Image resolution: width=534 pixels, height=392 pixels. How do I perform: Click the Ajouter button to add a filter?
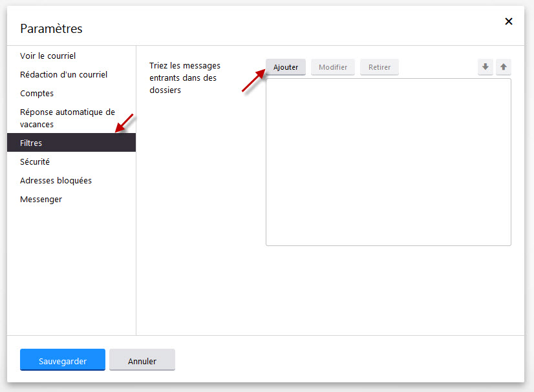(x=286, y=67)
